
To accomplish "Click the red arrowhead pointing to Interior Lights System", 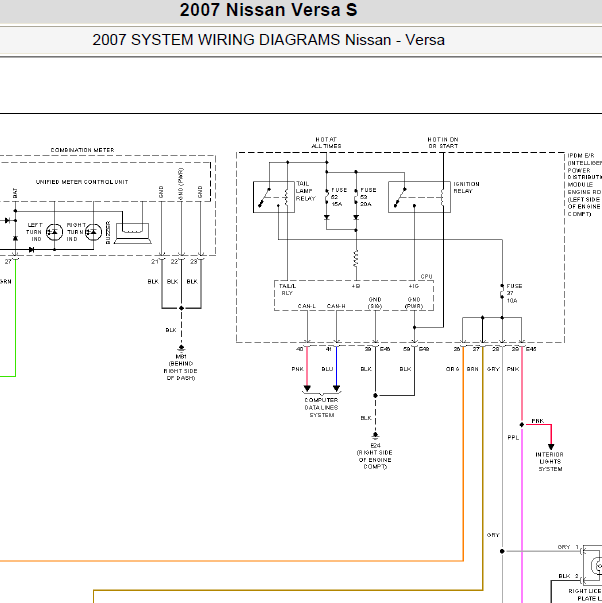I will pos(551,446).
